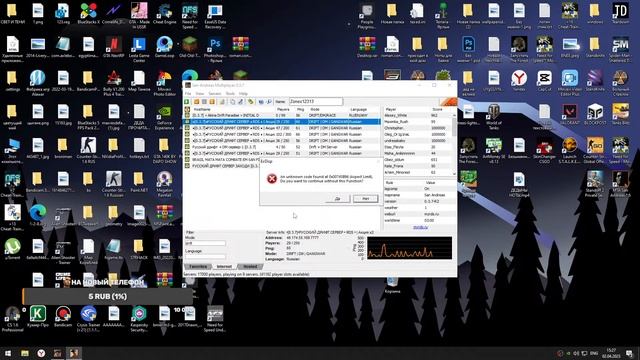The height and width of the screenshot is (360, 640).
Task: Open the View menu in SA-MP
Action: (200, 93)
